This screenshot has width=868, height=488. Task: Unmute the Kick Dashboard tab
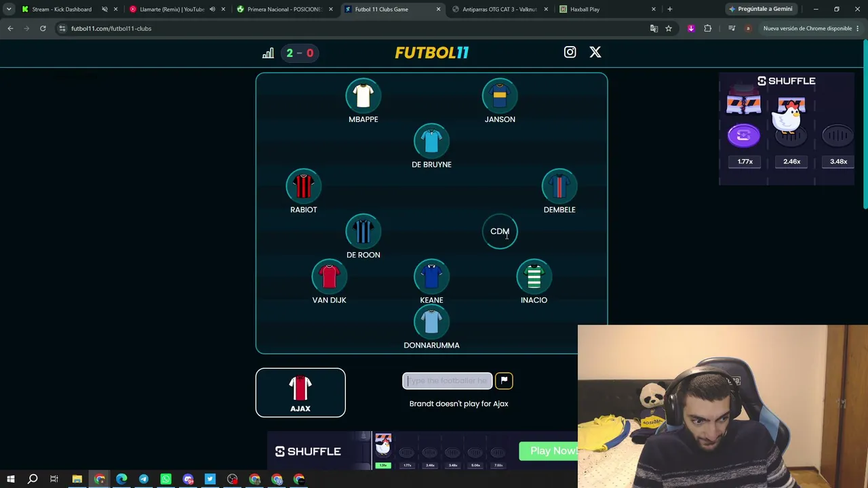(104, 9)
